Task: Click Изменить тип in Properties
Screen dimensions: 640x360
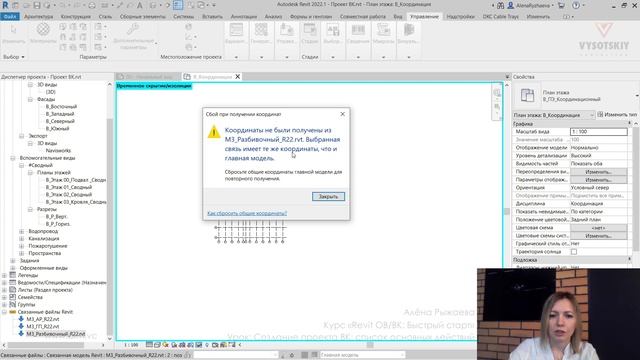Action: point(617,115)
